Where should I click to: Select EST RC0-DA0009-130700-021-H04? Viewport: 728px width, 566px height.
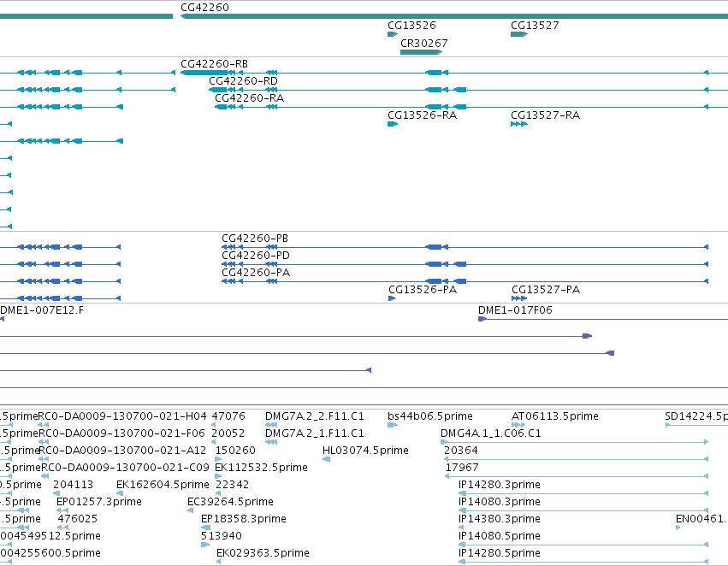tap(122, 416)
